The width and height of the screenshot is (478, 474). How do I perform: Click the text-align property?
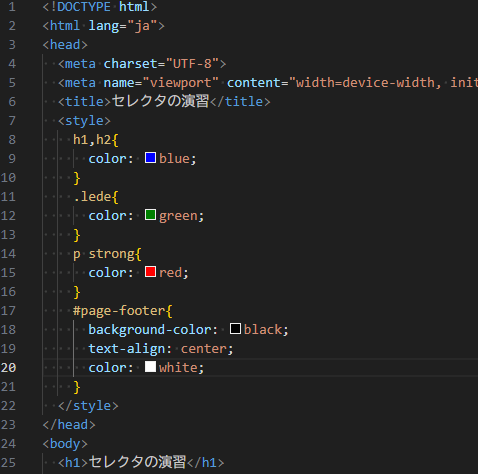click(127, 349)
